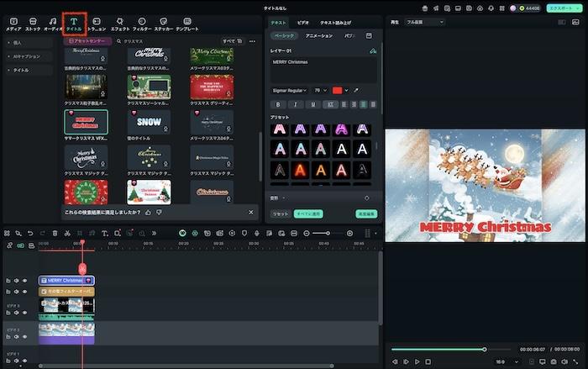Hide the snow filter overlay track eye icon
This screenshot has width=588, height=369.
point(24,292)
